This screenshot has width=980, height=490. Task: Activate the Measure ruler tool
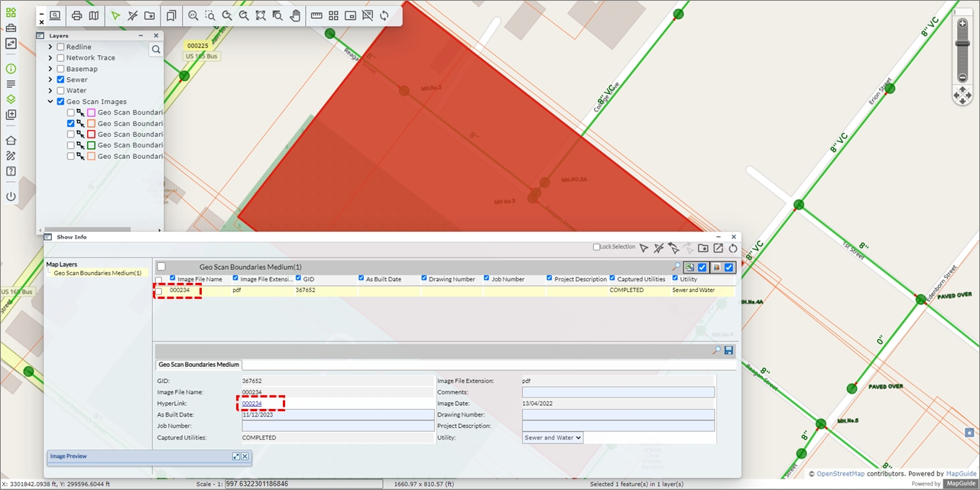coord(316,15)
